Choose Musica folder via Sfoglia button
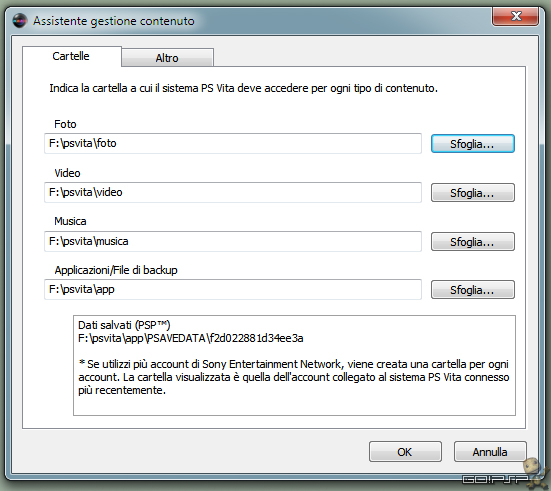The width and height of the screenshot is (551, 491). point(473,241)
